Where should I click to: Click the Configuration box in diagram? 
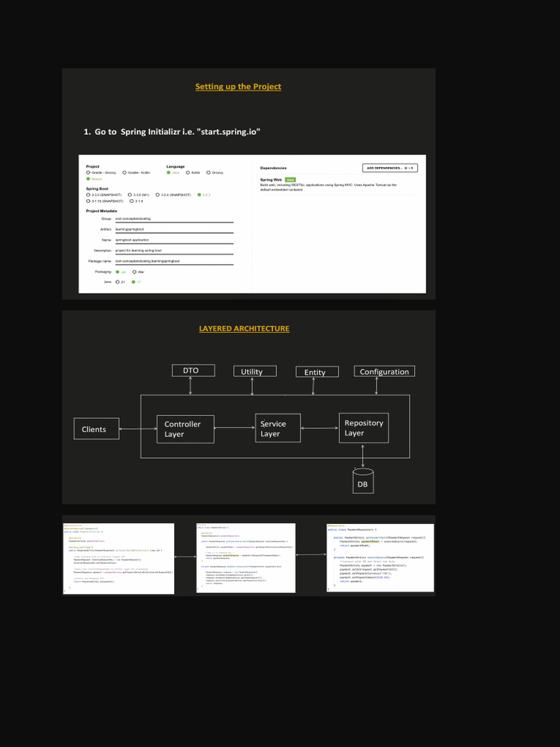(384, 371)
